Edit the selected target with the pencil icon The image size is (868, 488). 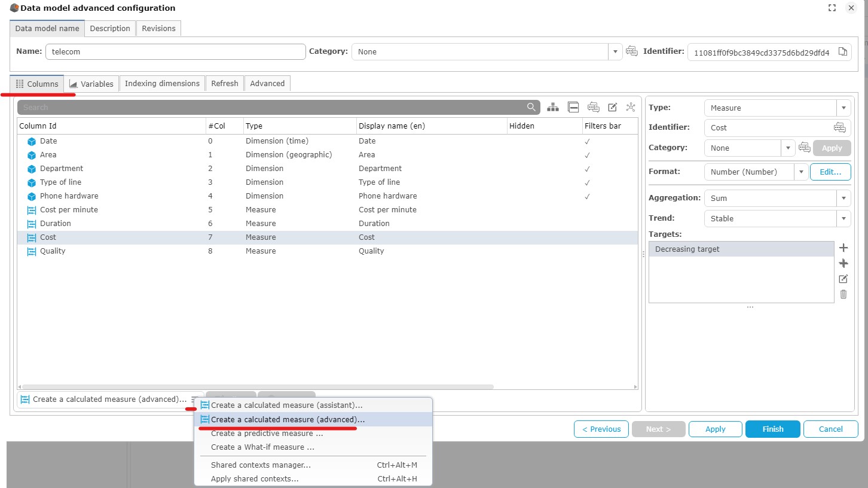843,279
